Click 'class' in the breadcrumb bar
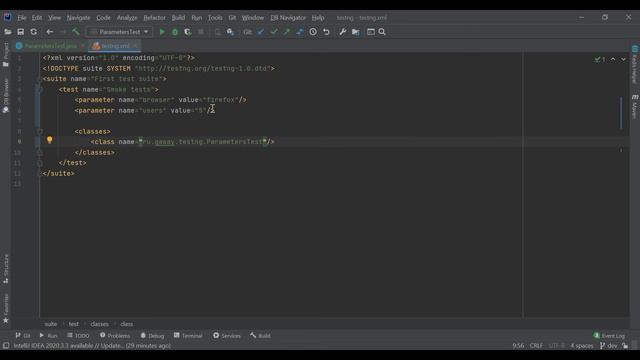Screen dimensions: 640x360 (x=127, y=324)
